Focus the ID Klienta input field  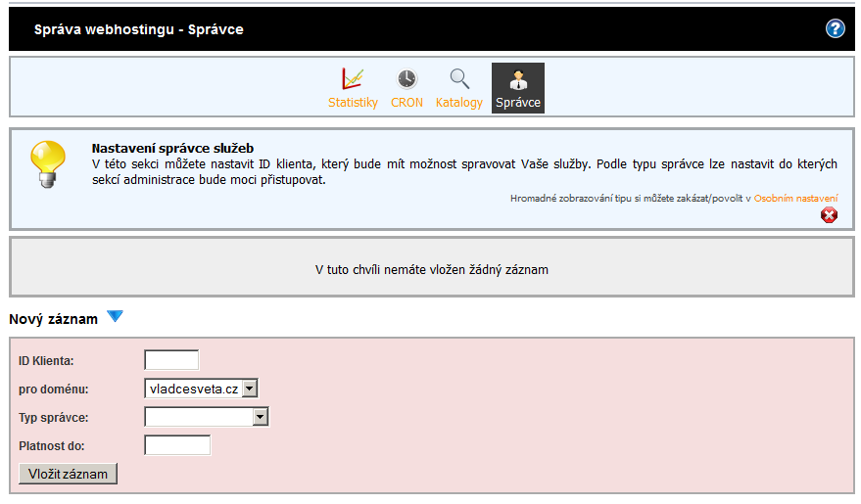pyautogui.click(x=171, y=360)
